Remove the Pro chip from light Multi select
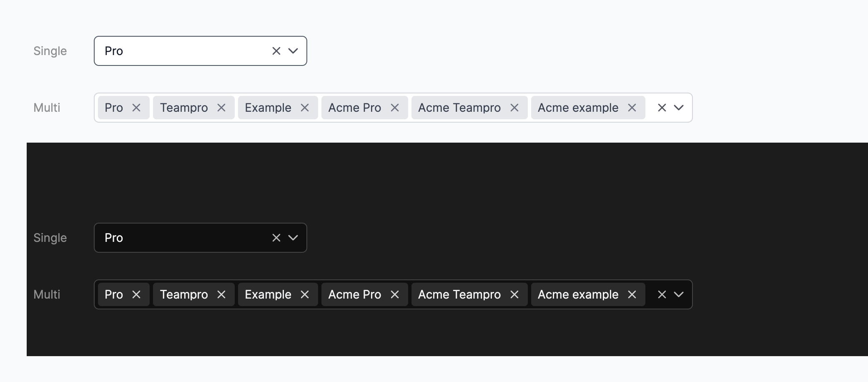The image size is (868, 382). pos(137,108)
